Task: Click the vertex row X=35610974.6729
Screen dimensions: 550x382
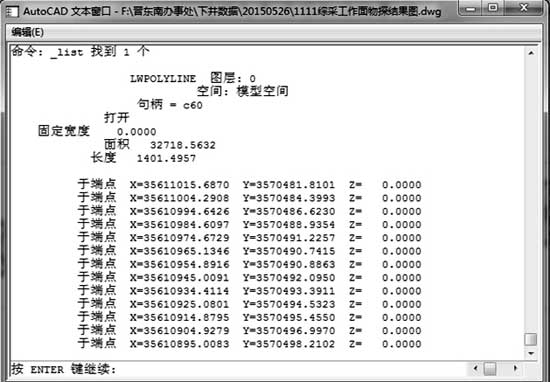Action: (x=249, y=237)
